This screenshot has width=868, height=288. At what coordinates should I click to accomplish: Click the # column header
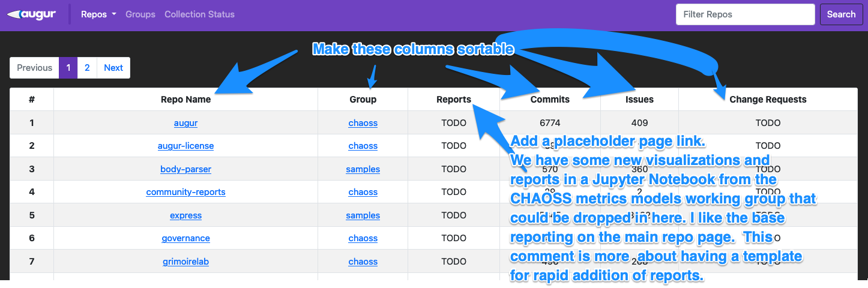tap(32, 100)
